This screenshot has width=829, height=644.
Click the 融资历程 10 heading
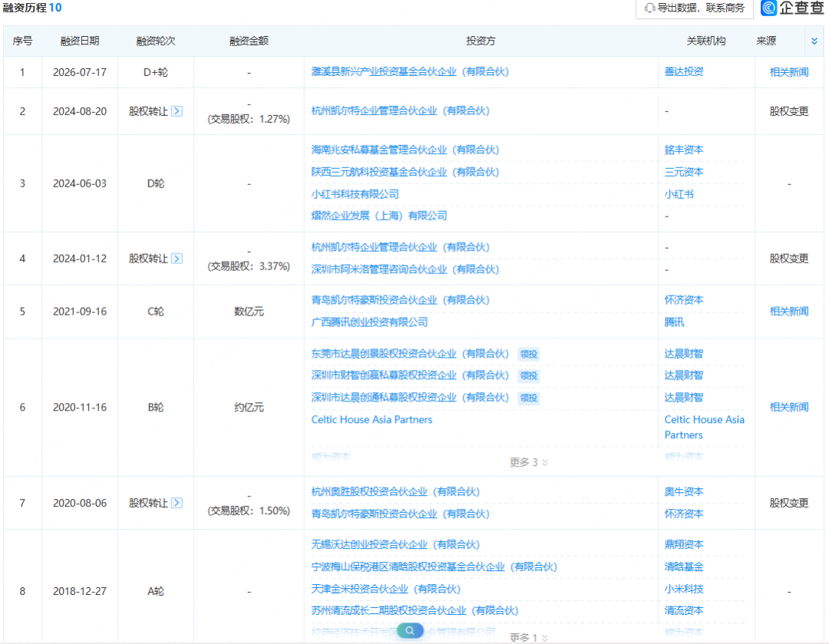click(x=31, y=8)
